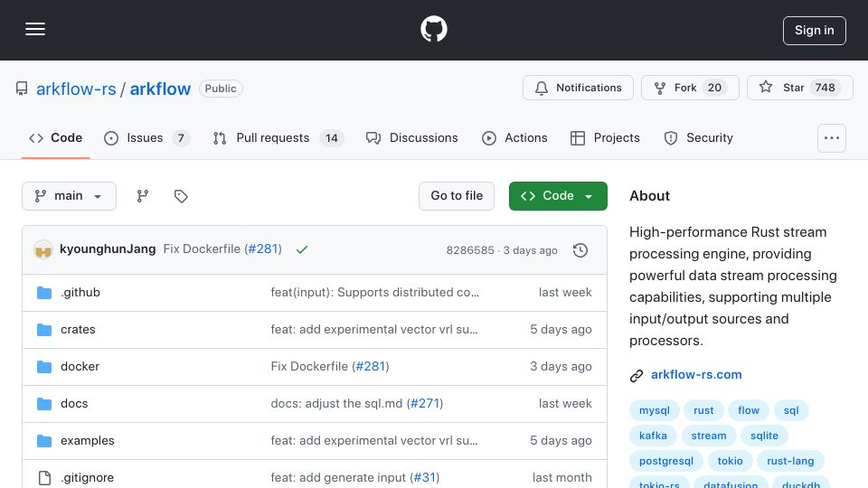Show commit status checks checkmark

[302, 249]
